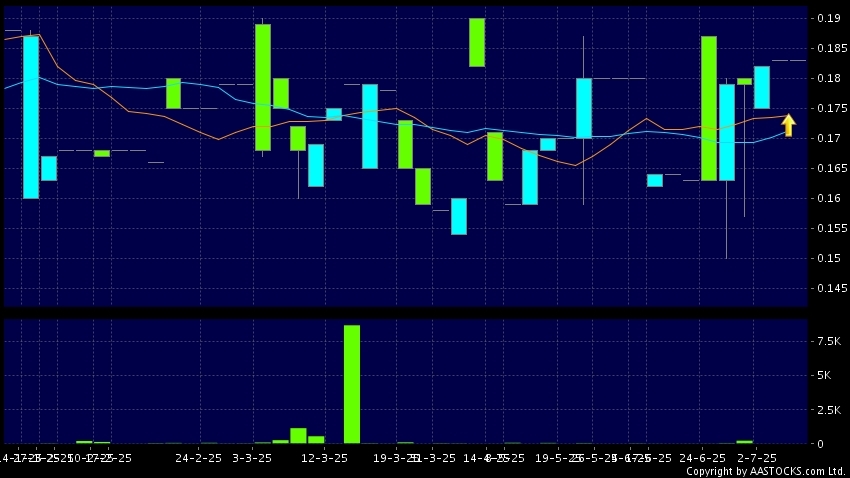The width and height of the screenshot is (850, 478).
Task: Click the 3-3-25 date label
Action: (x=252, y=458)
